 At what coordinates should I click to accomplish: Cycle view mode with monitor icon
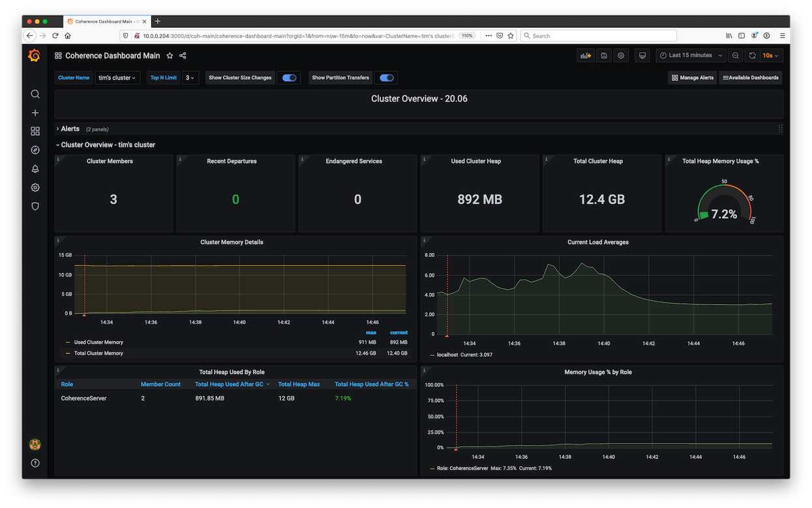point(642,55)
